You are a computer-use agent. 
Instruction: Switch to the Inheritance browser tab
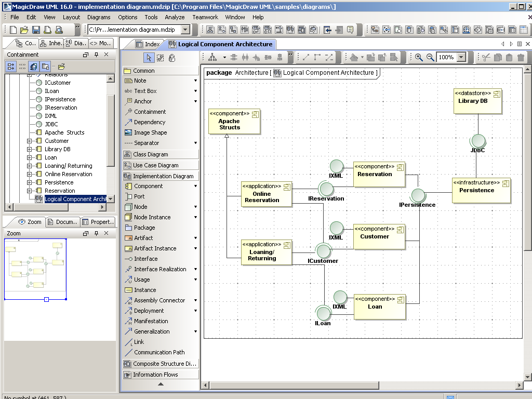[x=51, y=43]
